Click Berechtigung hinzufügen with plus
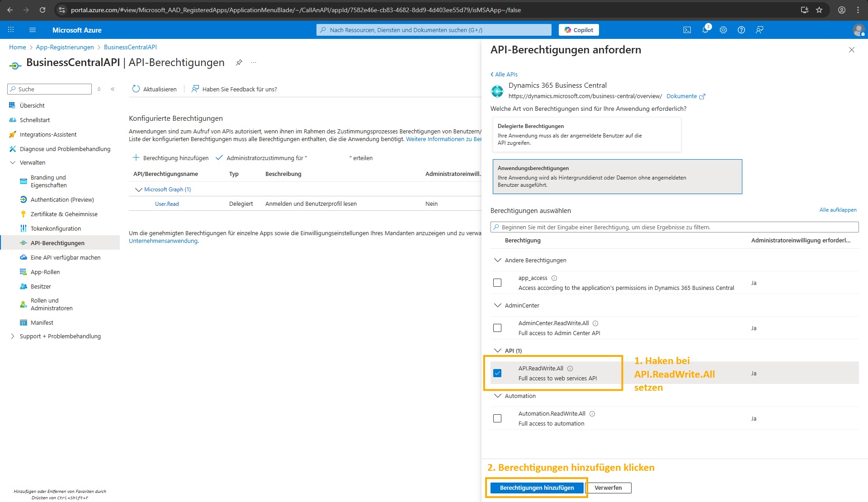Image resolution: width=868 pixels, height=502 pixels. (x=170, y=158)
